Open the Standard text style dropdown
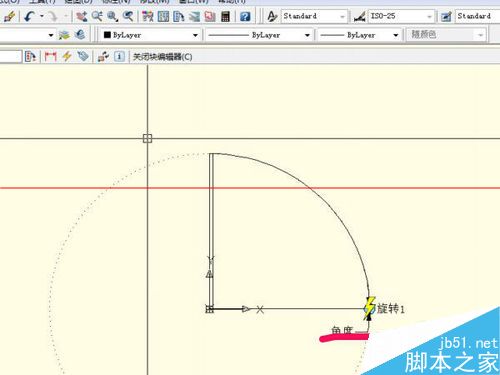The height and width of the screenshot is (375, 500). (x=314, y=16)
